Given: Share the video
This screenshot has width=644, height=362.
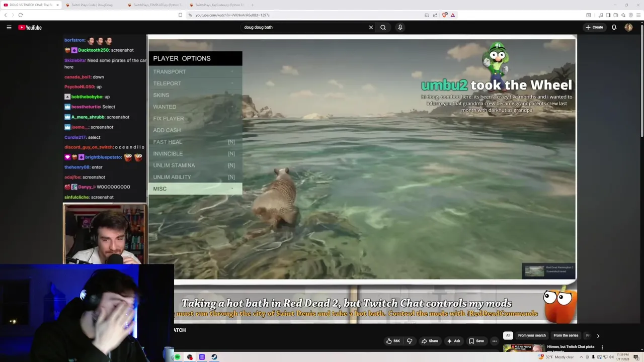Looking at the screenshot, I should (x=429, y=341).
